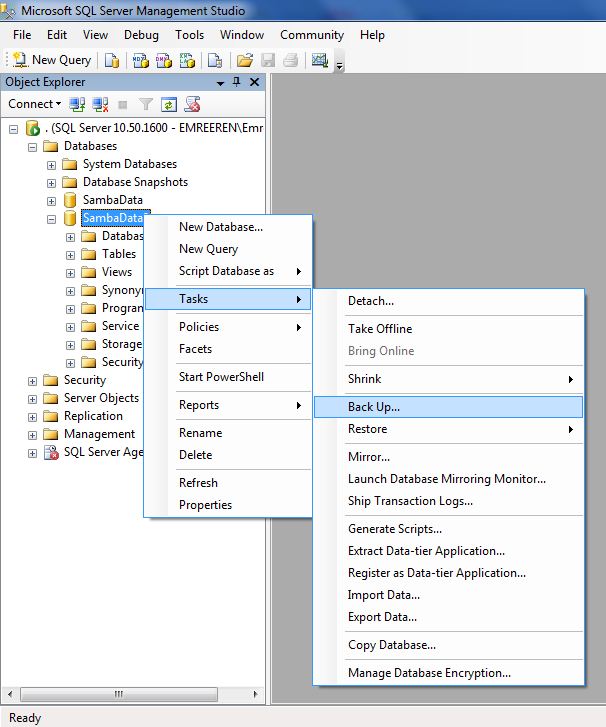Click the Connect Object Explorer icon
Image resolution: width=606 pixels, height=727 pixels.
[x=77, y=104]
